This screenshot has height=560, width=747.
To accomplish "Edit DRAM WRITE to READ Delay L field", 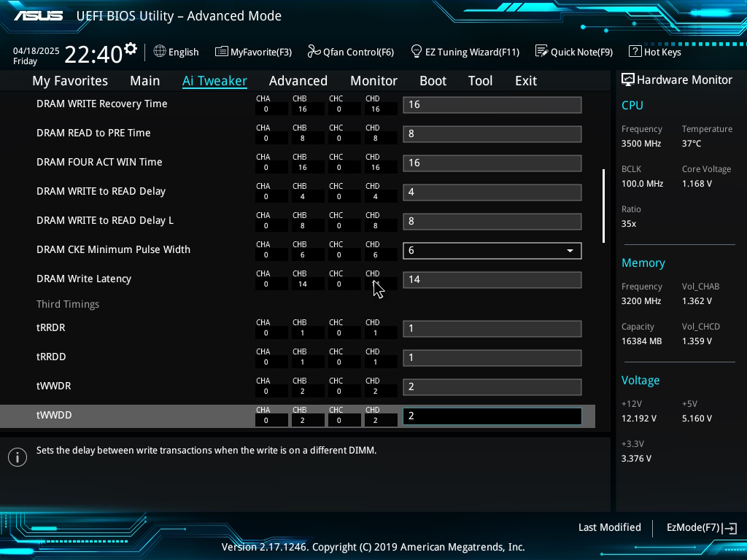I will pos(492,222).
